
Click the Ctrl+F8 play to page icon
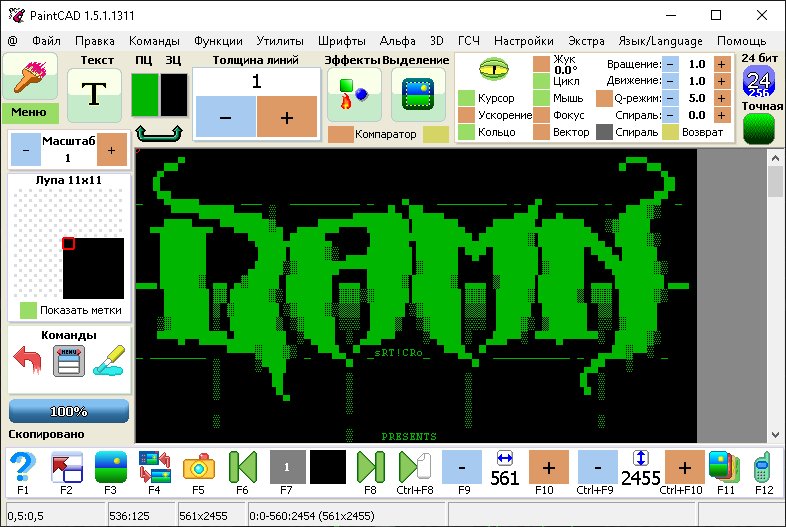(415, 467)
